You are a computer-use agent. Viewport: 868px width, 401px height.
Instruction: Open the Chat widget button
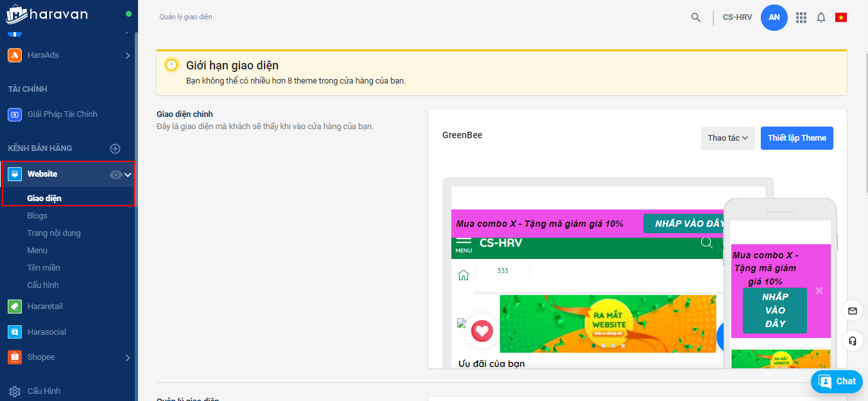[837, 381]
